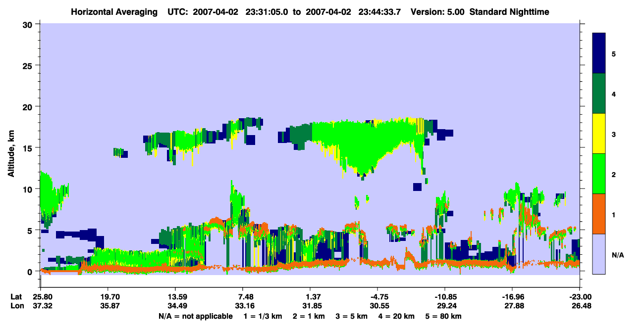Select the dark green colorbar segment labeled 4
The width and height of the screenshot is (644, 330).
[599, 94]
